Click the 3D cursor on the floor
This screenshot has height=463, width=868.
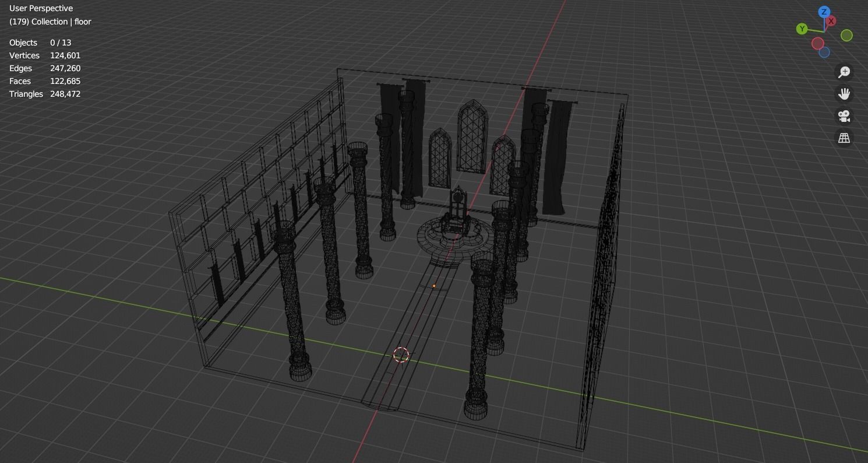[x=401, y=354]
